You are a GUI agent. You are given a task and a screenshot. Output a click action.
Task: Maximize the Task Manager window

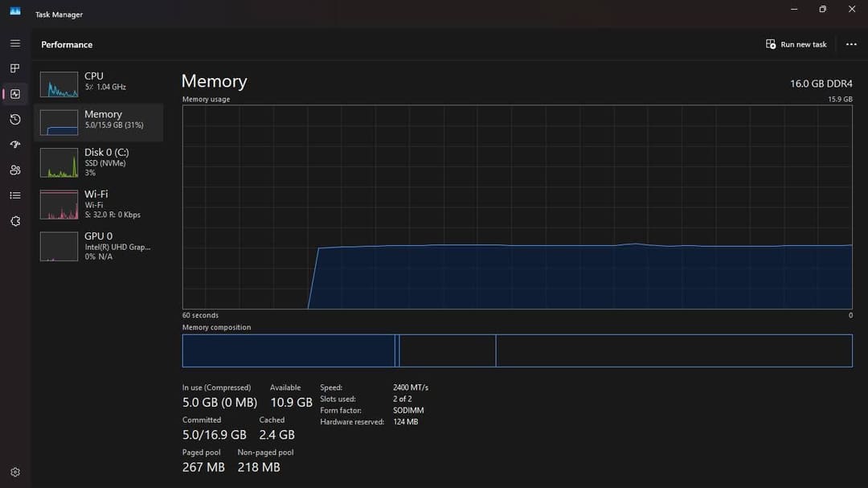(823, 9)
